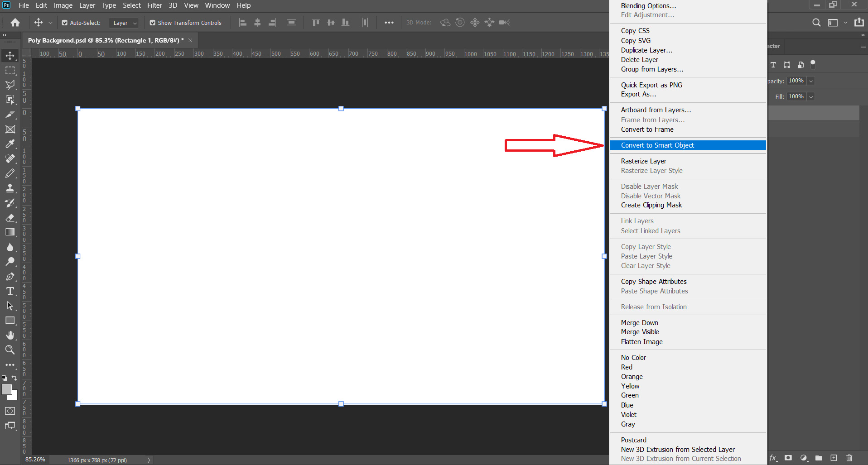
Task: Toggle Quick Mask mode icon
Action: click(10, 411)
